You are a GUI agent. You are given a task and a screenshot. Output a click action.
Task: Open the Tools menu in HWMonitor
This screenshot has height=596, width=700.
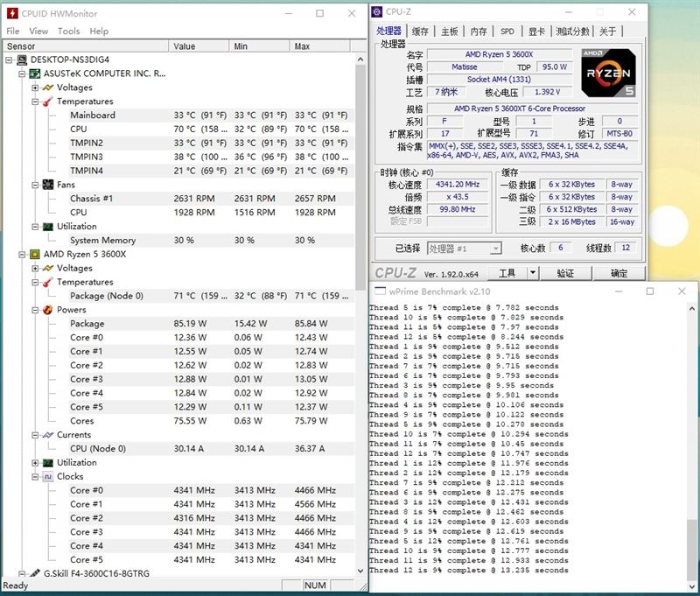pos(69,32)
